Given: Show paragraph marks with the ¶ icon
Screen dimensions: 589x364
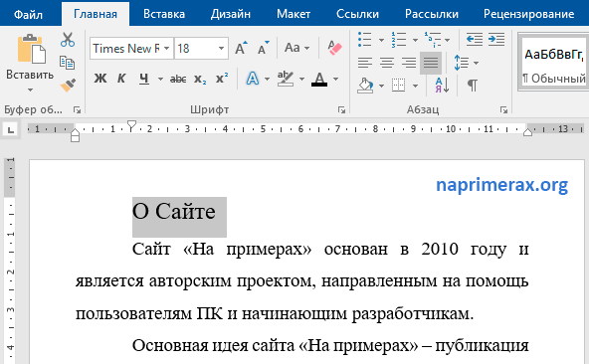Looking at the screenshot, I should tap(473, 86).
